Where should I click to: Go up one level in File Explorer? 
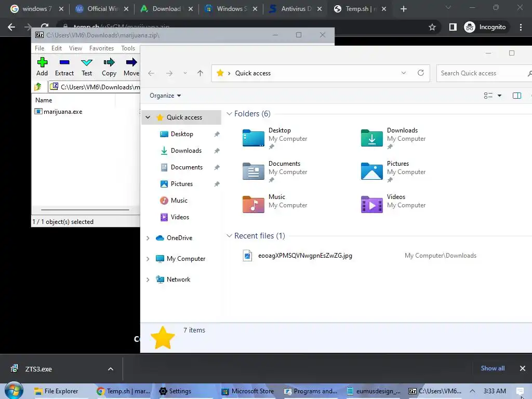coord(200,73)
